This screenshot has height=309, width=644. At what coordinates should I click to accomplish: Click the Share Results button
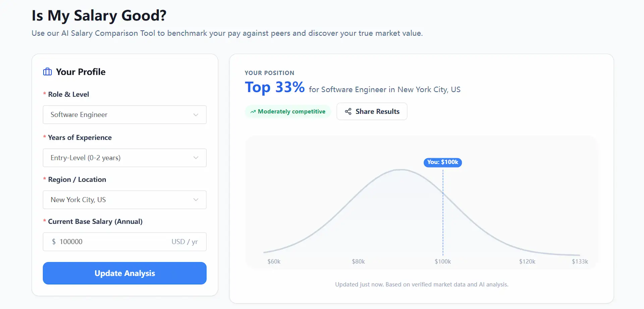(372, 111)
